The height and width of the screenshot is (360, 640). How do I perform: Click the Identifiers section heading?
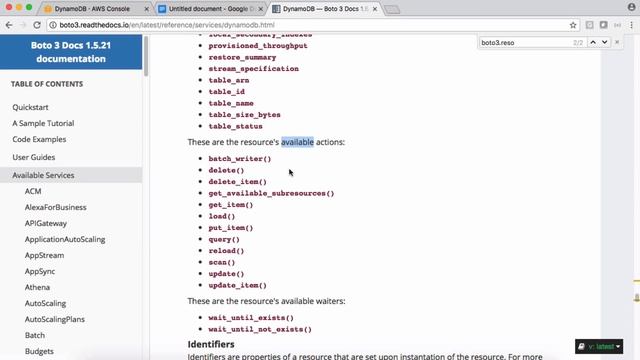click(211, 344)
